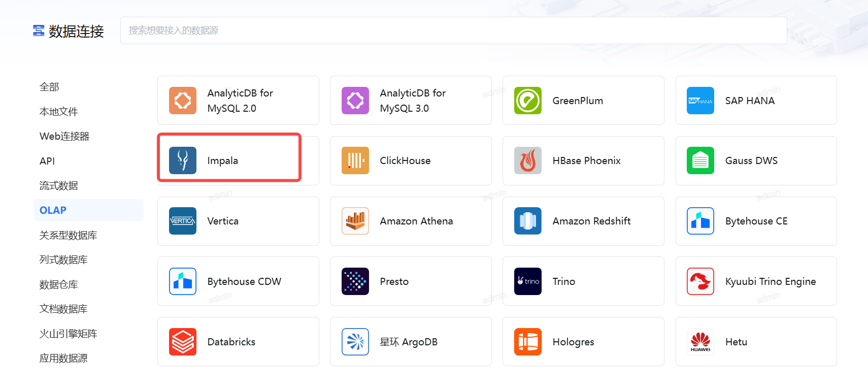Click the Impala label text
Image resolution: width=868 pixels, height=388 pixels.
(222, 160)
